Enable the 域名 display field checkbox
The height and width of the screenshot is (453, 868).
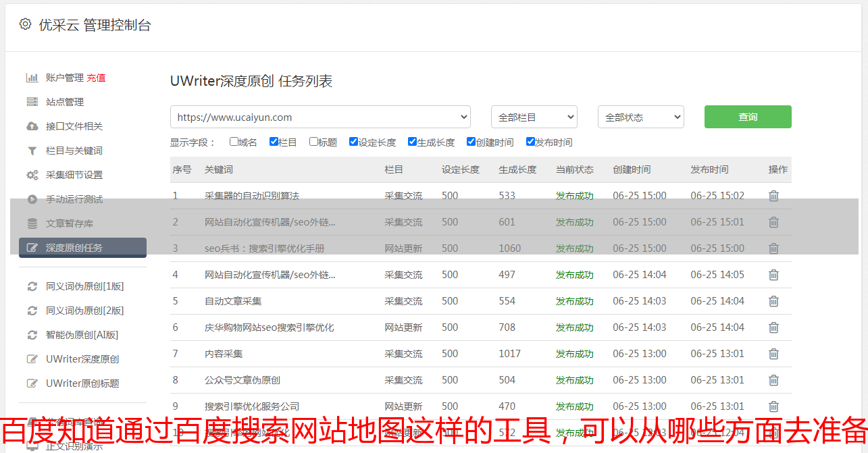click(x=234, y=142)
